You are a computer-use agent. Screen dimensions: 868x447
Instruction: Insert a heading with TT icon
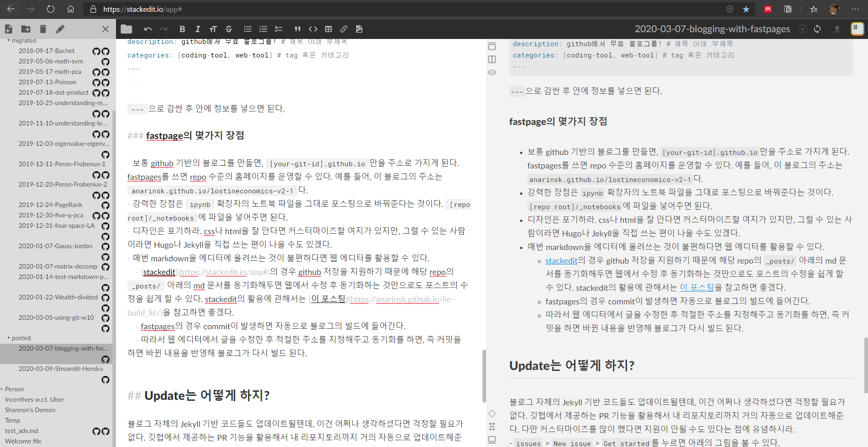tap(213, 29)
